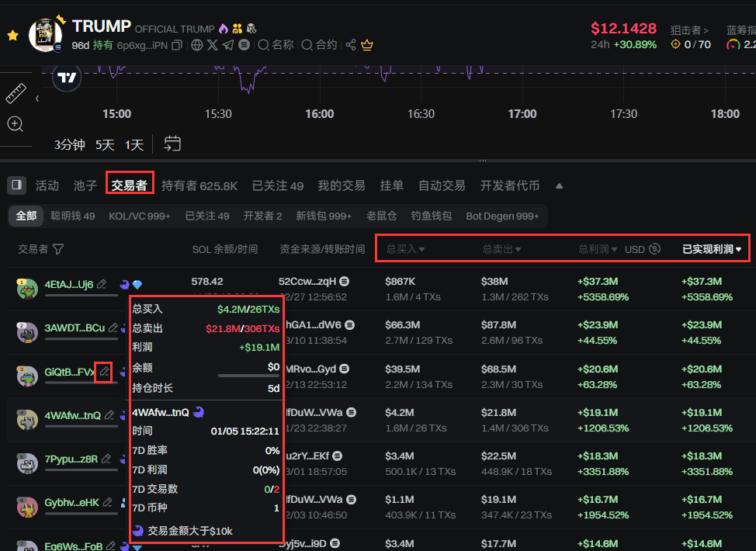The image size is (756, 551).
Task: Click the yellow crown icon in header
Action: coord(367,45)
